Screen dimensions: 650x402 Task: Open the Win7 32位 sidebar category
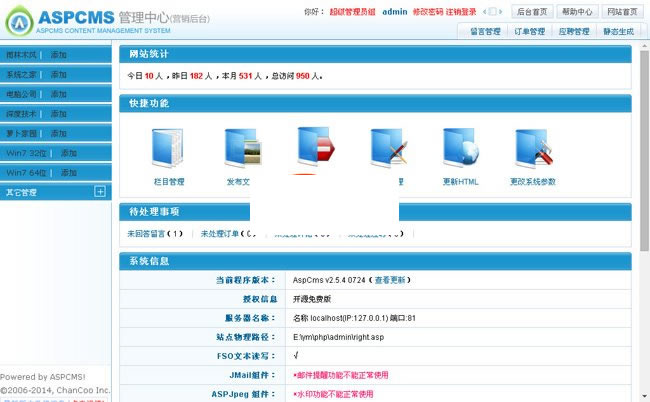pyautogui.click(x=27, y=153)
